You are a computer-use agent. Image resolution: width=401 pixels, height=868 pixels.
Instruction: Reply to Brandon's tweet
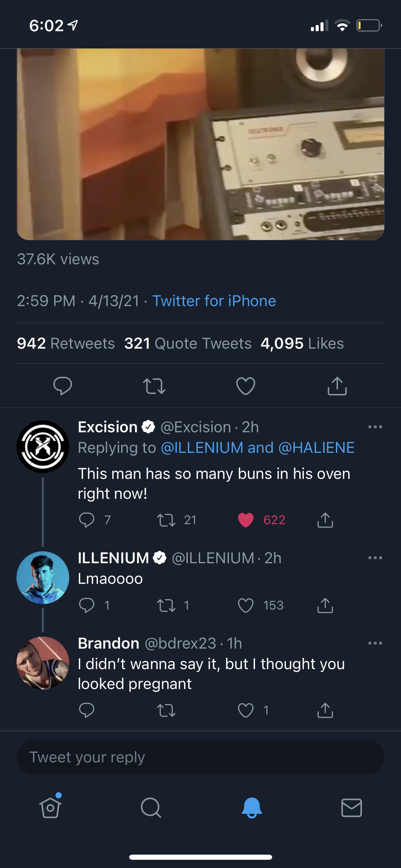(x=86, y=710)
